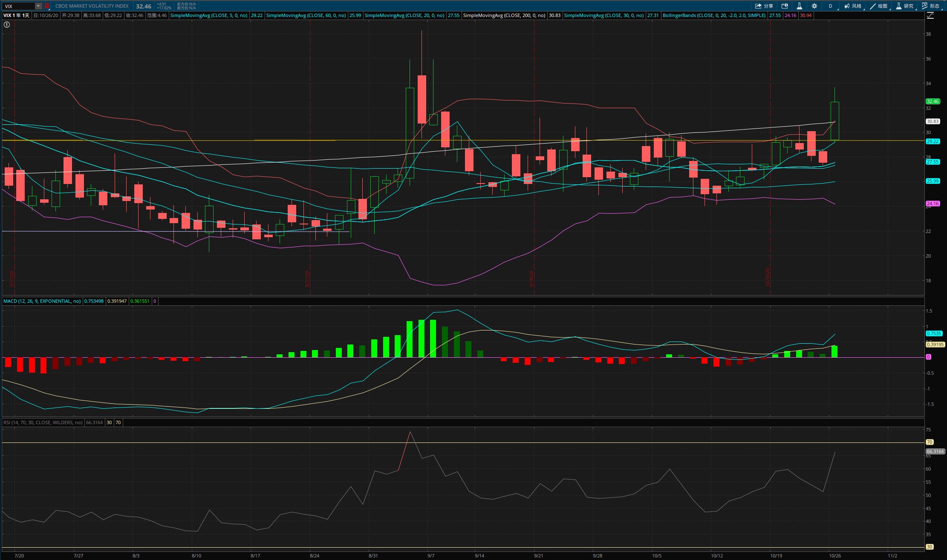Click the MACD zero level bubble
Screen dimensions: 947x560
(x=929, y=357)
